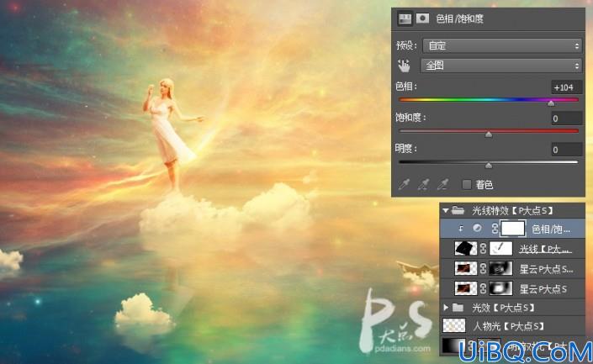The height and width of the screenshot is (364, 593).
Task: Collapse the 光线特效【P大点S】 group
Action: (447, 210)
